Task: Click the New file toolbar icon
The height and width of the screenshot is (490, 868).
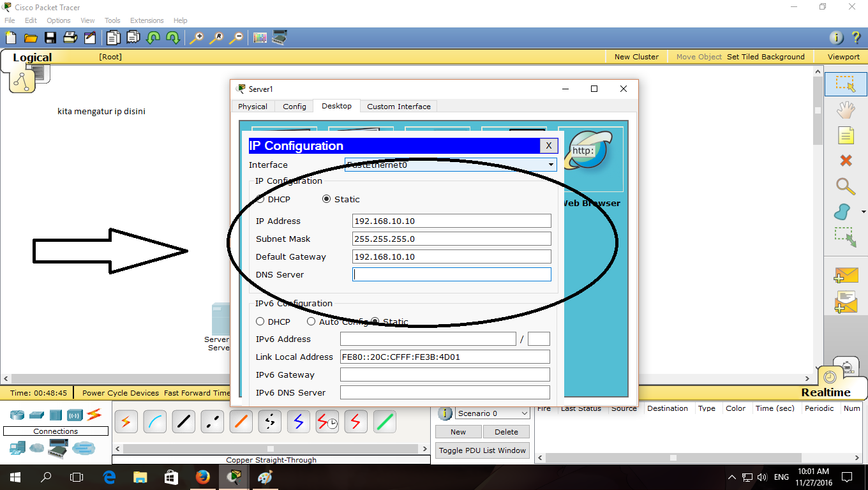Action: (10, 38)
